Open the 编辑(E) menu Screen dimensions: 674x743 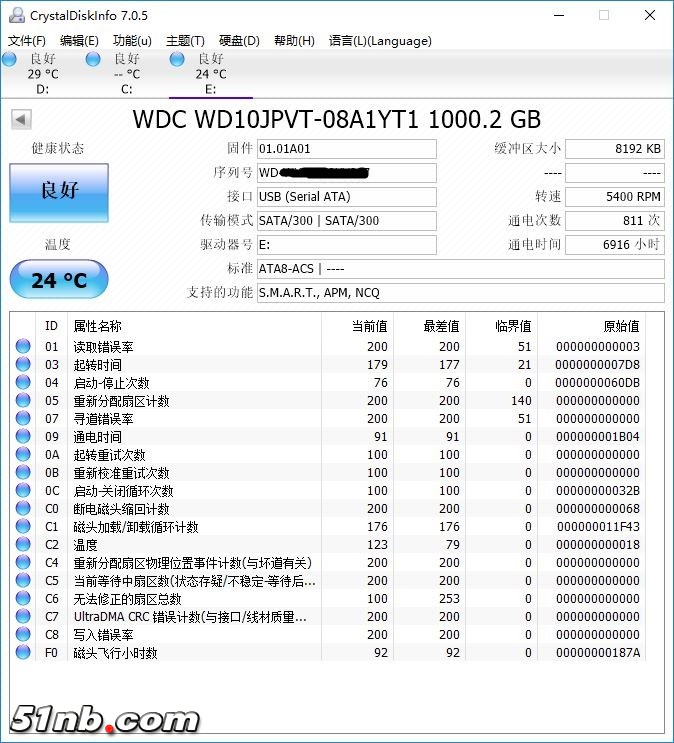pyautogui.click(x=79, y=41)
